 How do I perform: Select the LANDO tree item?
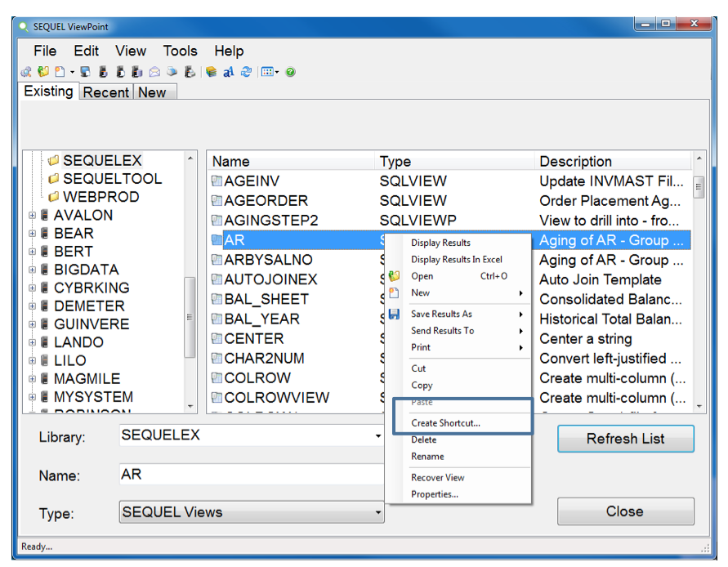tap(78, 342)
